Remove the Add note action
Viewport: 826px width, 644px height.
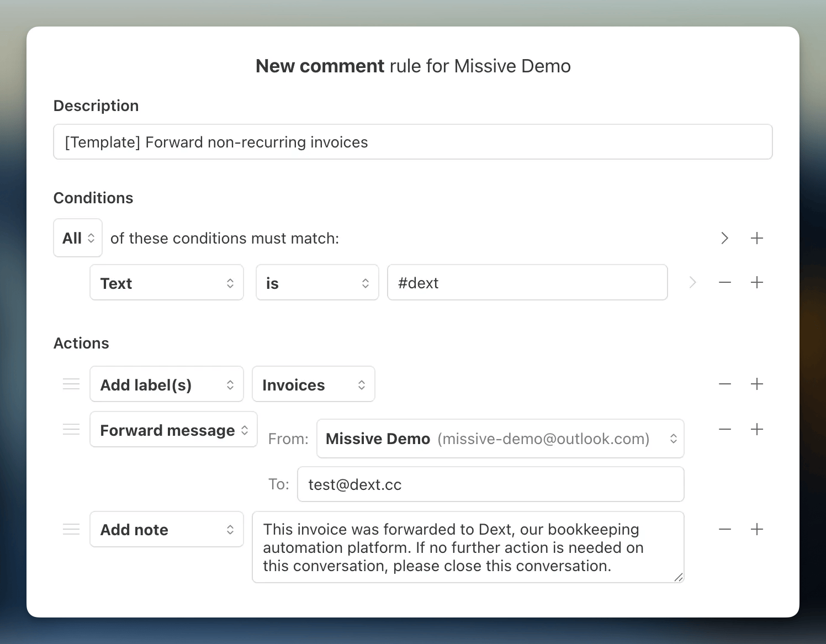725,530
